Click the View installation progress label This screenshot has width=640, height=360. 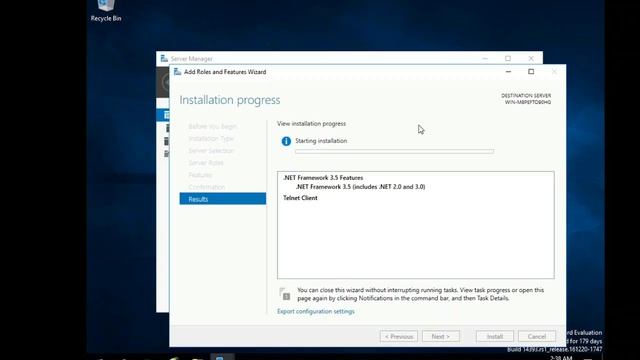tap(311, 124)
